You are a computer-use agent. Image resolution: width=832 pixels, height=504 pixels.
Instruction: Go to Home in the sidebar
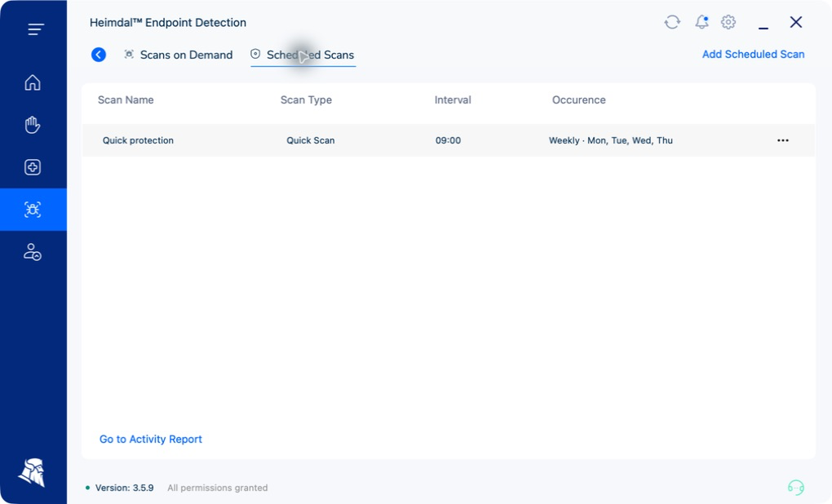click(x=33, y=82)
